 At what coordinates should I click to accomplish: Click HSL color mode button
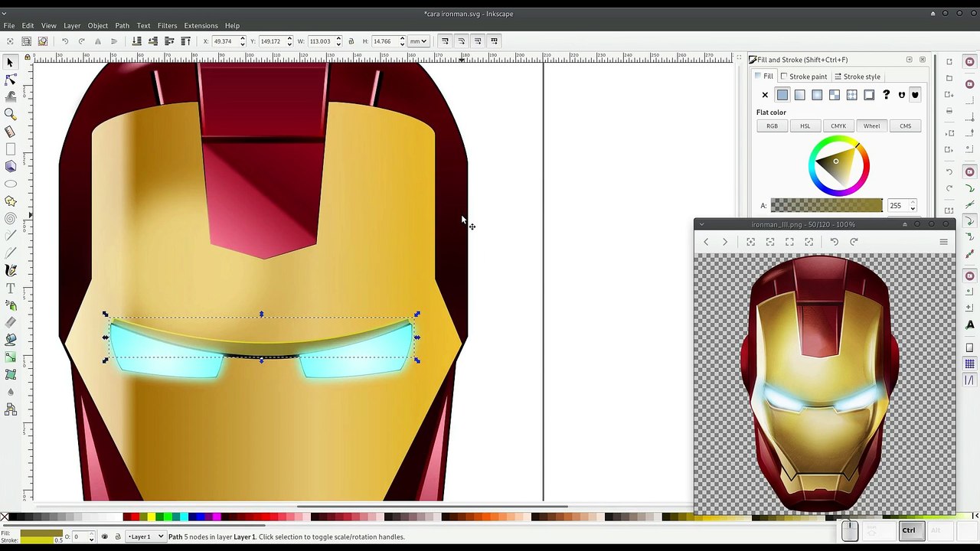pyautogui.click(x=805, y=126)
